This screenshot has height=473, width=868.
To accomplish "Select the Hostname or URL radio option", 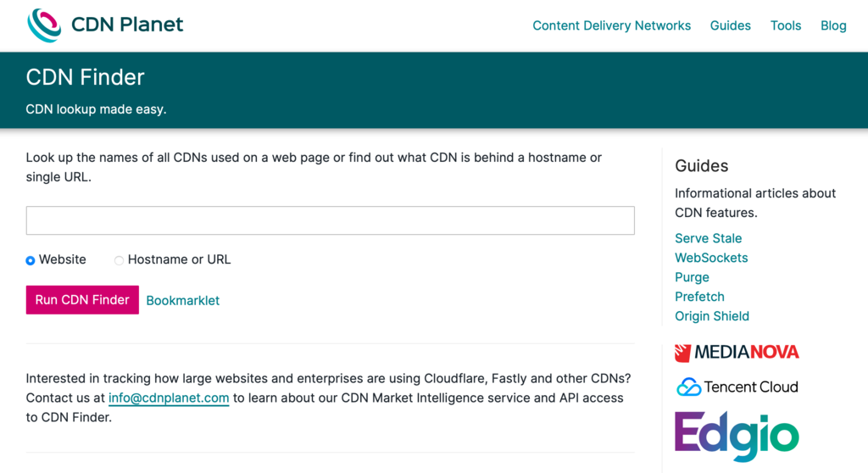I will [120, 260].
